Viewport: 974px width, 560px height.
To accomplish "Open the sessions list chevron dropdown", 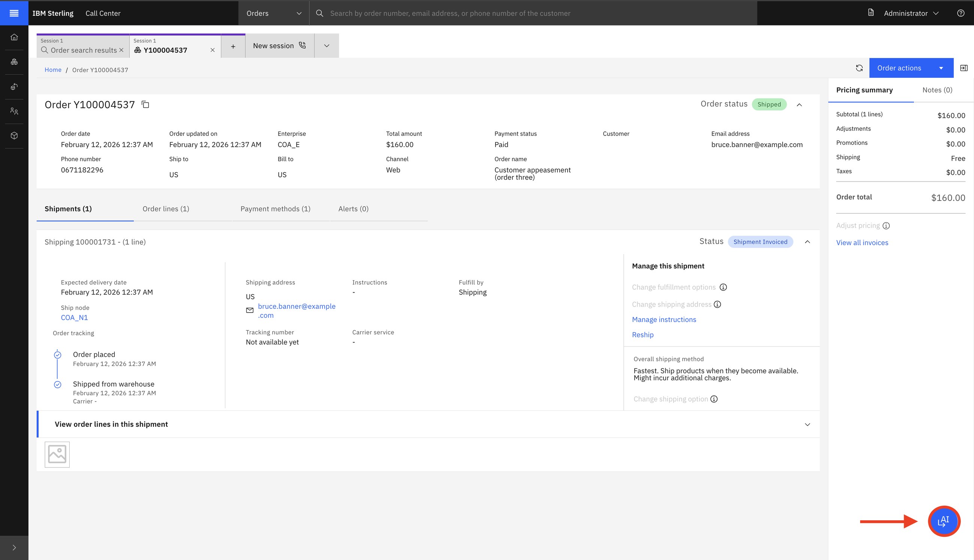I will [326, 46].
